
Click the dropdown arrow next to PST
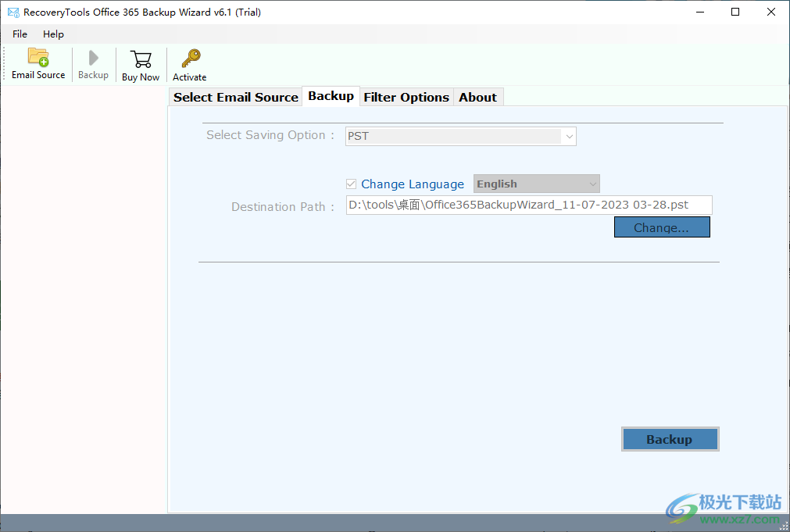click(x=568, y=136)
